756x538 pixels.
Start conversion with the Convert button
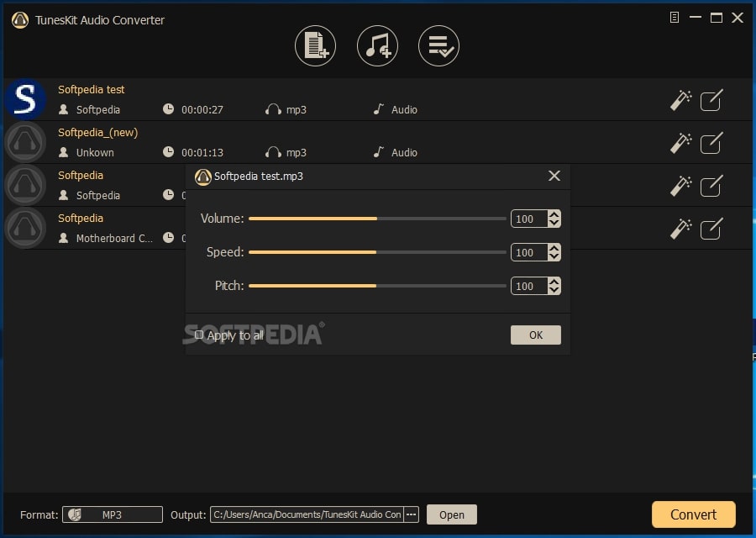click(693, 514)
